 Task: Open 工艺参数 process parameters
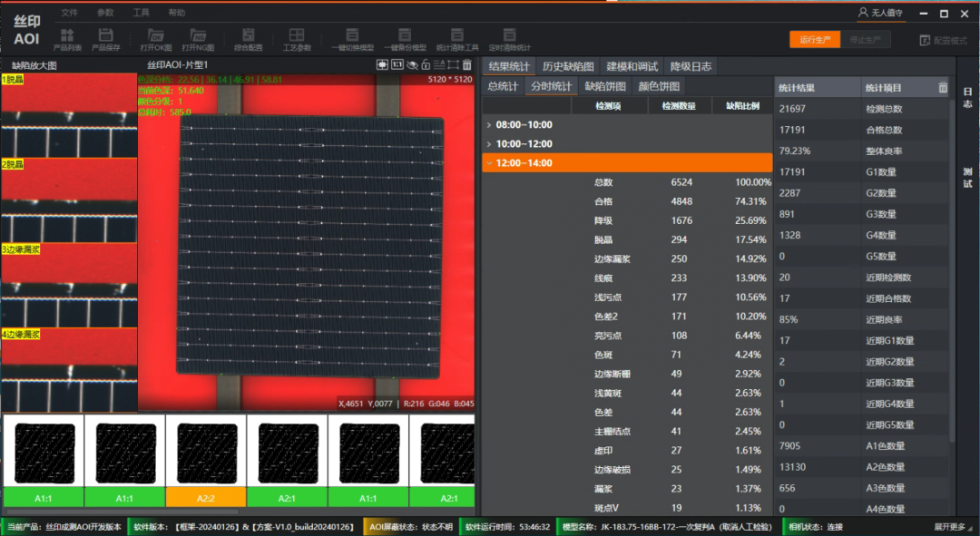coord(297,39)
